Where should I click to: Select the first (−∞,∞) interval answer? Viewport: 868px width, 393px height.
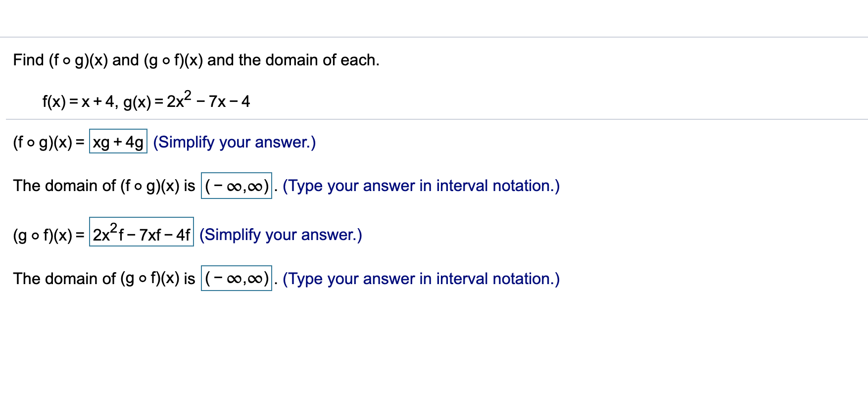click(x=236, y=187)
